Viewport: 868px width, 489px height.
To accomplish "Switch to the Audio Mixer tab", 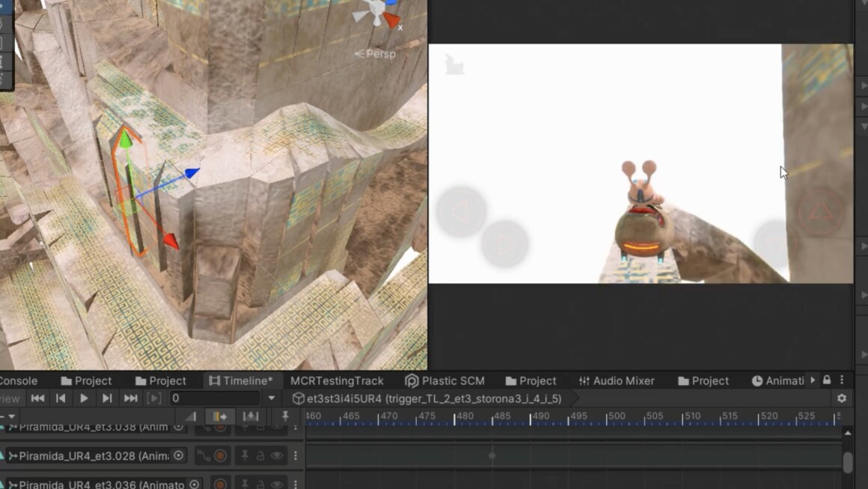I will (x=616, y=380).
